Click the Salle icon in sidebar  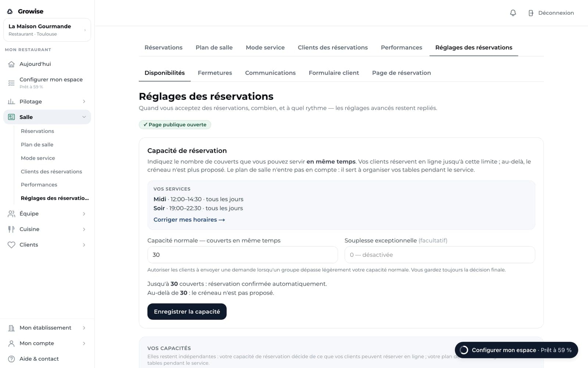click(11, 117)
